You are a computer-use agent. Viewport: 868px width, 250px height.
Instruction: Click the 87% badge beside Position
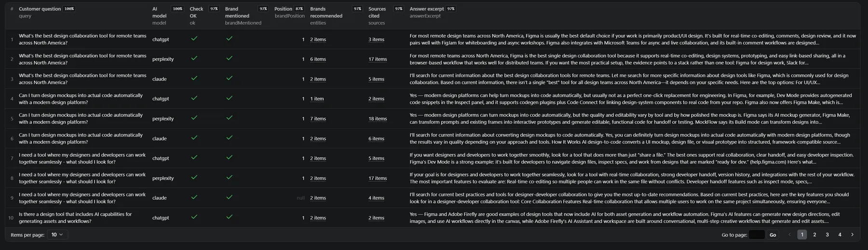pos(299,9)
